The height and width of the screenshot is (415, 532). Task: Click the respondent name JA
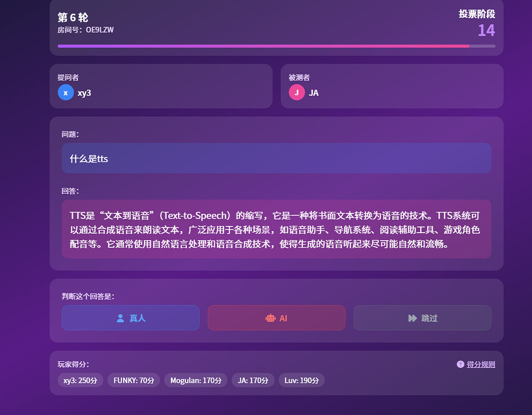click(313, 92)
